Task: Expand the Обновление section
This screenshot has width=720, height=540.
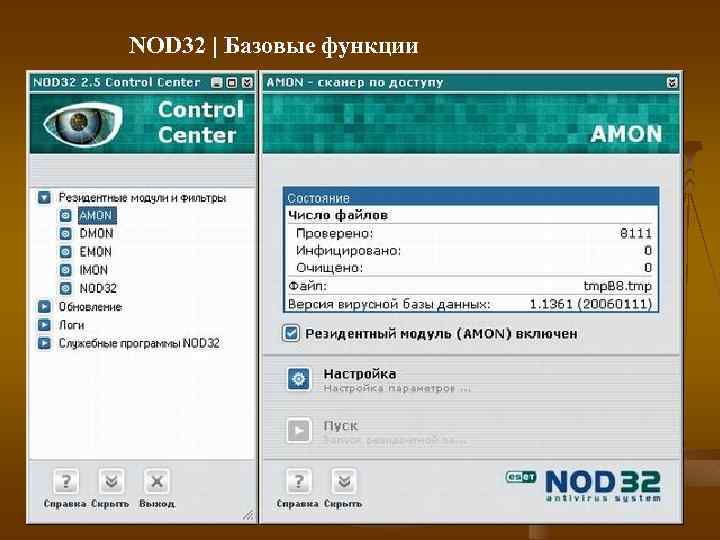Action: tap(44, 307)
